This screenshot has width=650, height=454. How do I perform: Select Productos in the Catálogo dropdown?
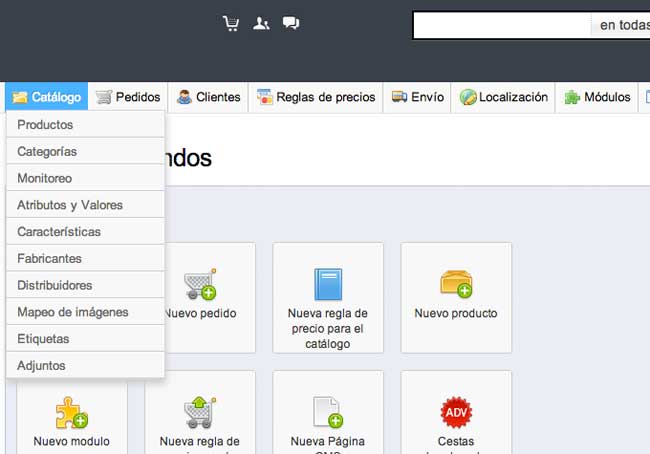point(85,124)
